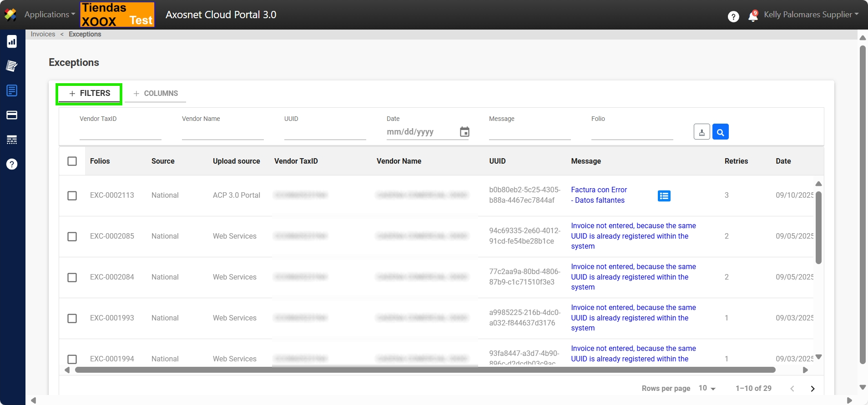Open detail list icon for Factura con Error
This screenshot has width=868, height=405.
tap(664, 196)
